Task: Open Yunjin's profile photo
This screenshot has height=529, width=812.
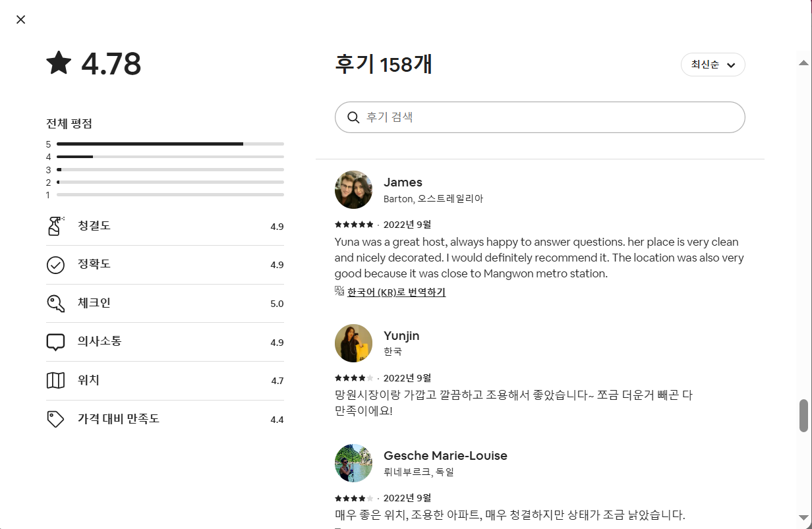Action: (354, 343)
